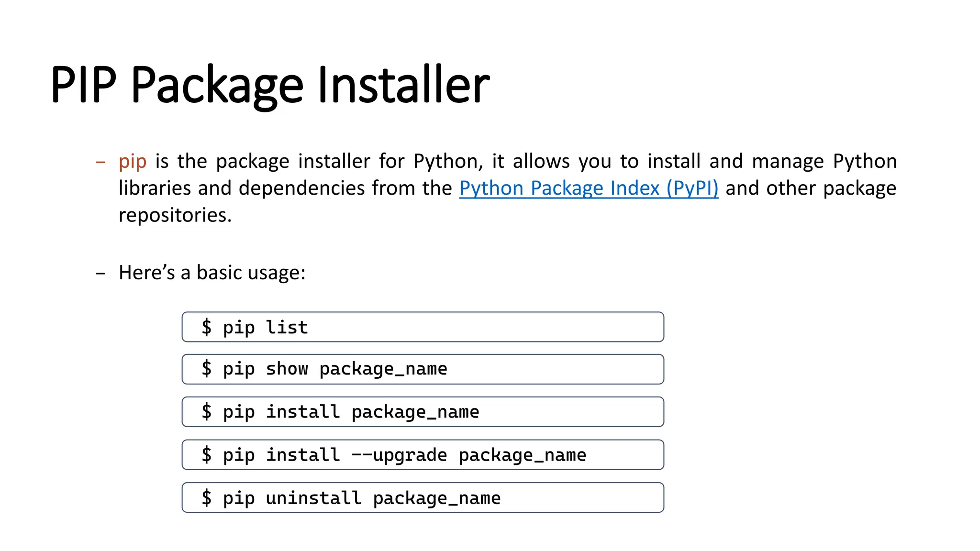
Task: Click the dollar sign before pip list
Action: [206, 327]
